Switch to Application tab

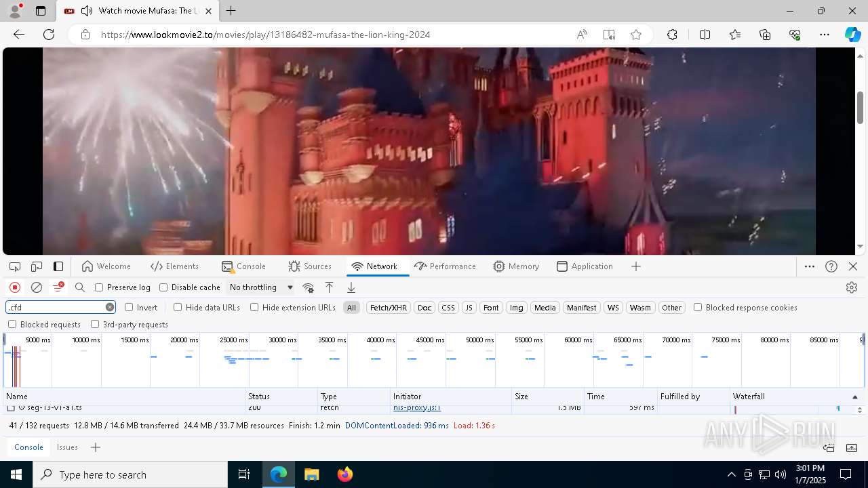pos(585,266)
